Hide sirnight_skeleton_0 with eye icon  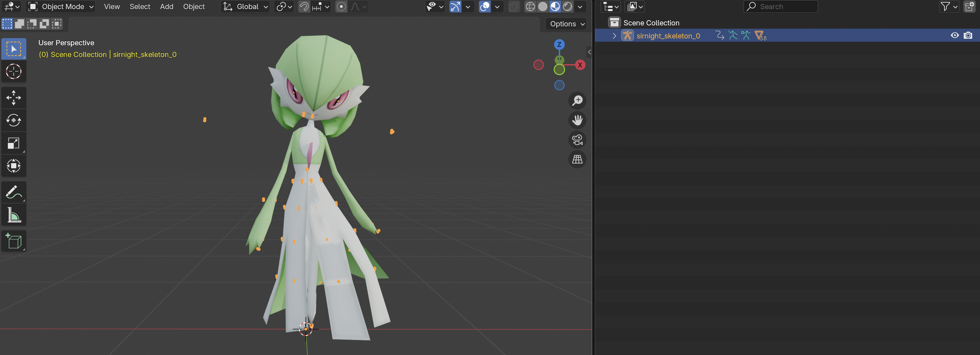[x=955, y=35]
